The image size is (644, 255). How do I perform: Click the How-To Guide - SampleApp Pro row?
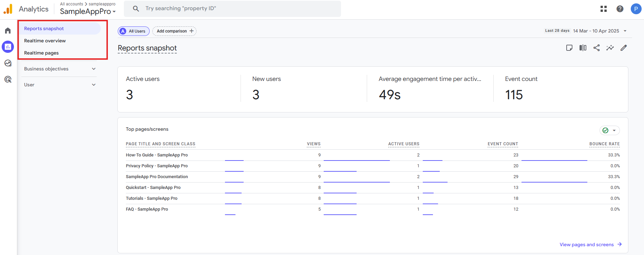373,155
